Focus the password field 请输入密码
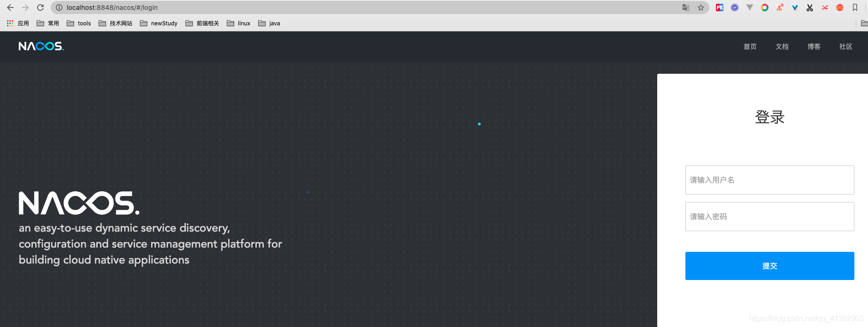 click(769, 217)
